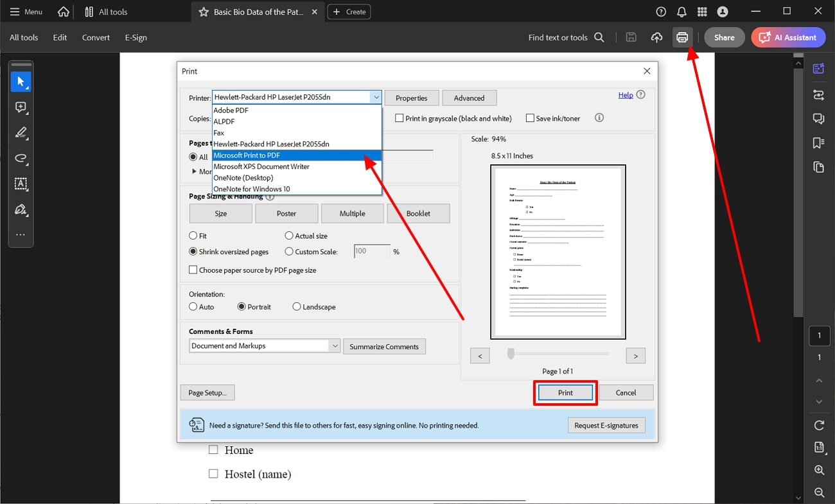Open the user profile avatar
This screenshot has width=835, height=504.
(723, 12)
